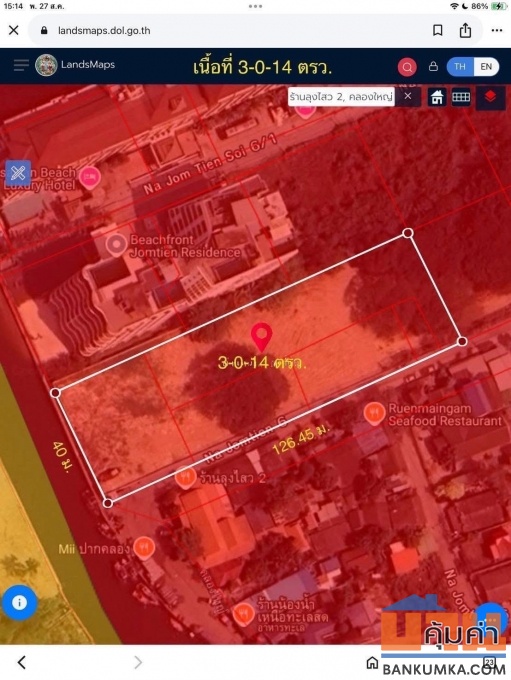Open the measurement ruler tool icon

[461, 97]
